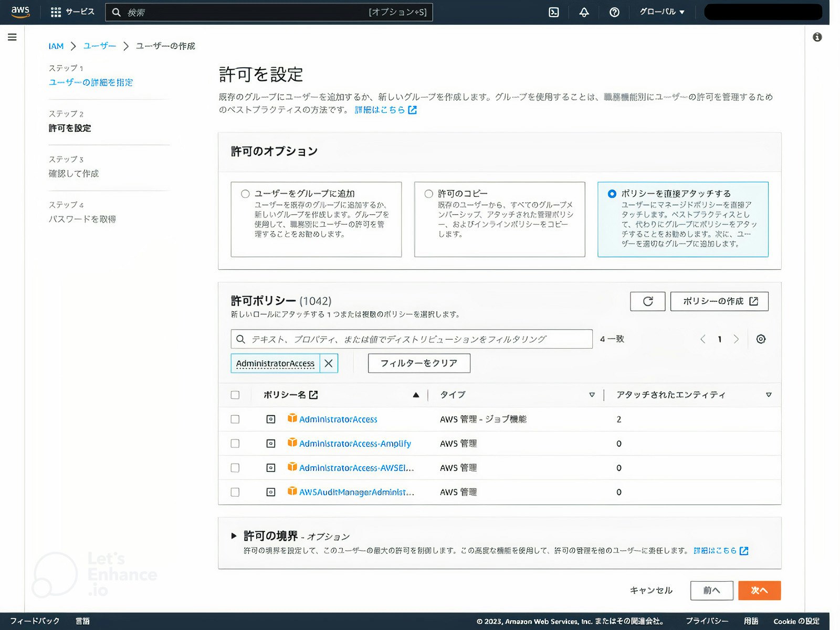The image size is (840, 630).
Task: Expand the AdministratorAccess policy details
Action: tap(271, 419)
